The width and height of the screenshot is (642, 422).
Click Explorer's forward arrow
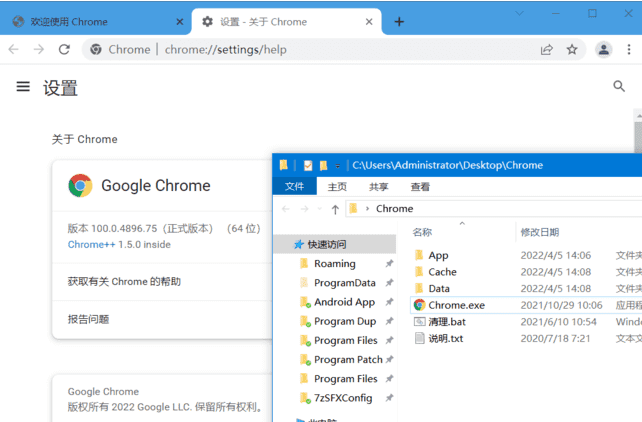305,209
